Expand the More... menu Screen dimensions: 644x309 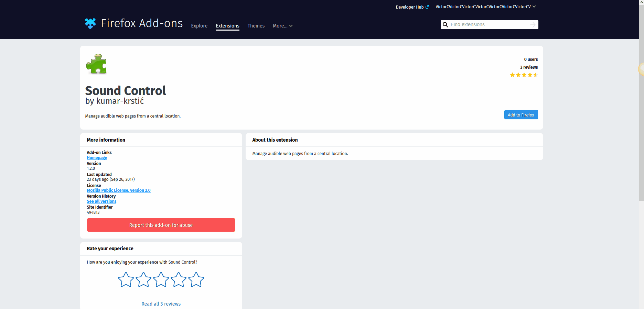tap(283, 26)
